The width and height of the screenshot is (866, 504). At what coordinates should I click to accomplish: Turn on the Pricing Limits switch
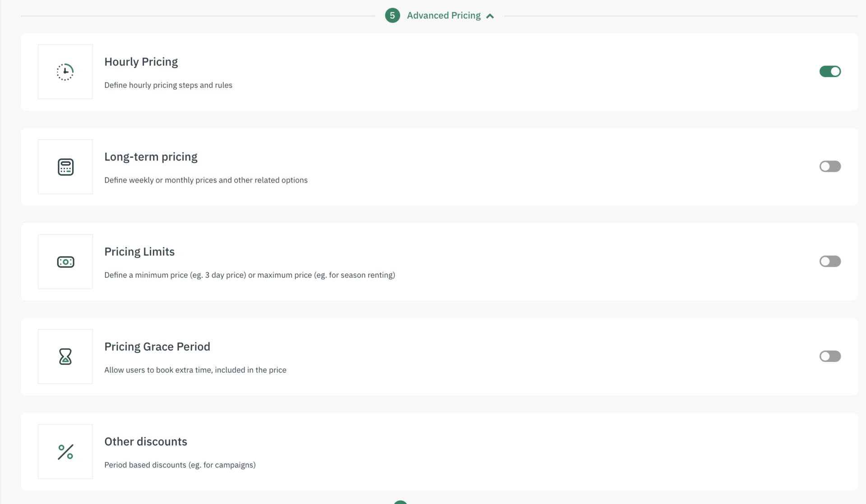pyautogui.click(x=830, y=261)
